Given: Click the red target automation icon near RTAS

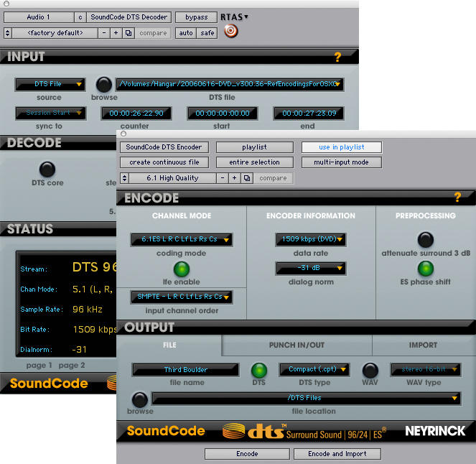Looking at the screenshot, I should pos(230,32).
